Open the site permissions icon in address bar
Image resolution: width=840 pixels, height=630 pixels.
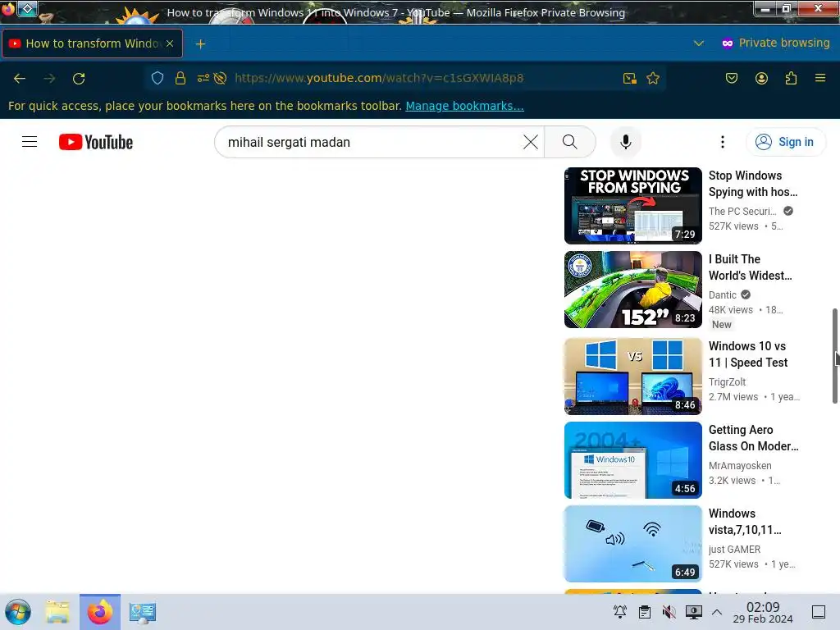click(x=203, y=78)
